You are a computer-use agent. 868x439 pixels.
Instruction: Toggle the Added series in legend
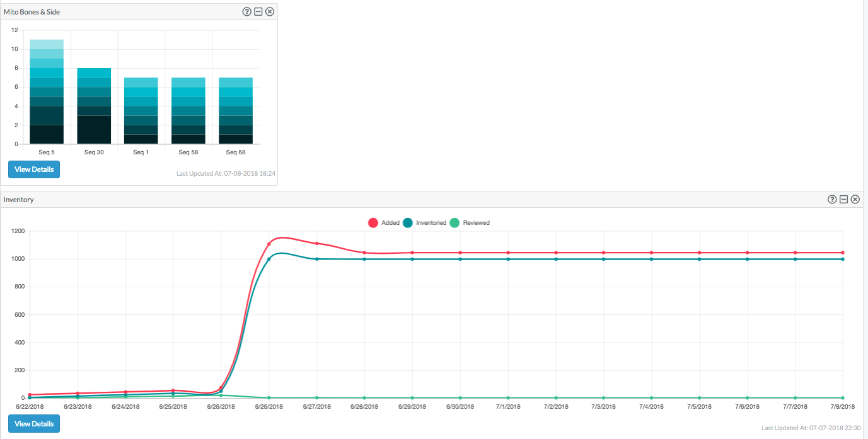(x=384, y=223)
